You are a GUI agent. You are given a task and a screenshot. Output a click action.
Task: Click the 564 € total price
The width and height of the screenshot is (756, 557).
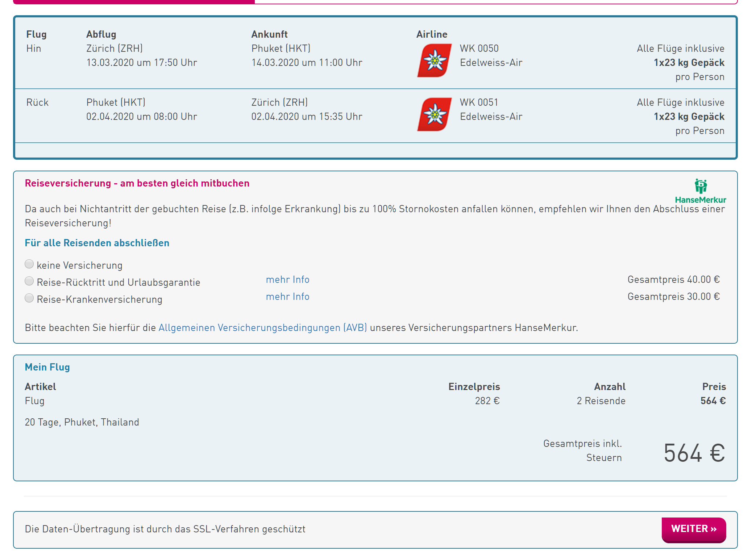tap(694, 453)
